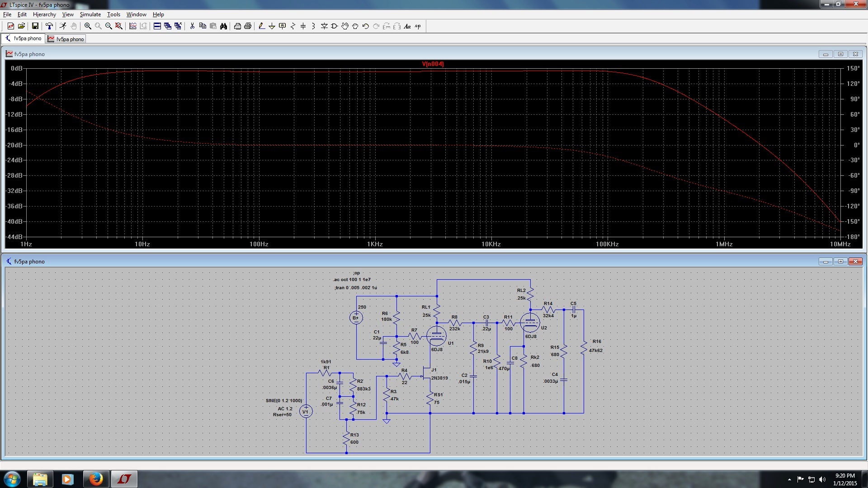Select the Paste tool

pos(213,26)
